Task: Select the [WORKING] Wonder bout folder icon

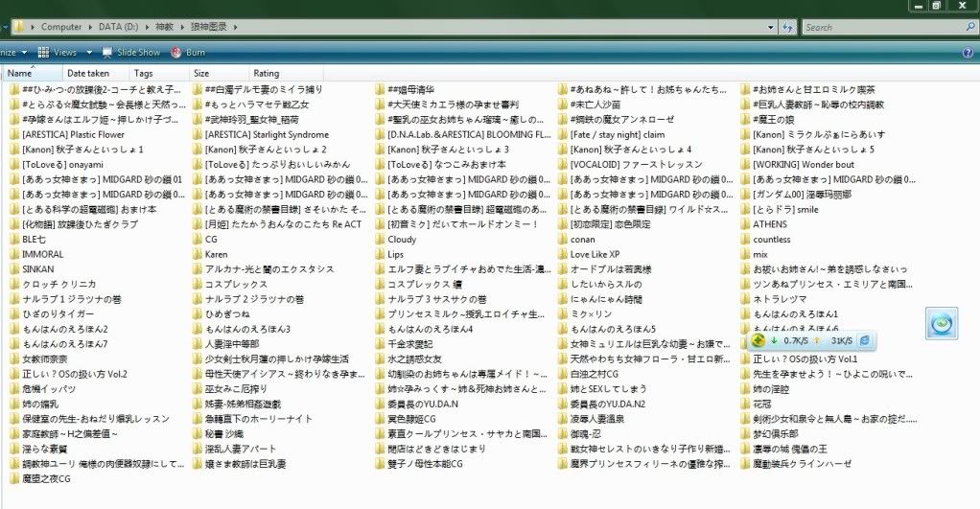Action: (x=745, y=164)
